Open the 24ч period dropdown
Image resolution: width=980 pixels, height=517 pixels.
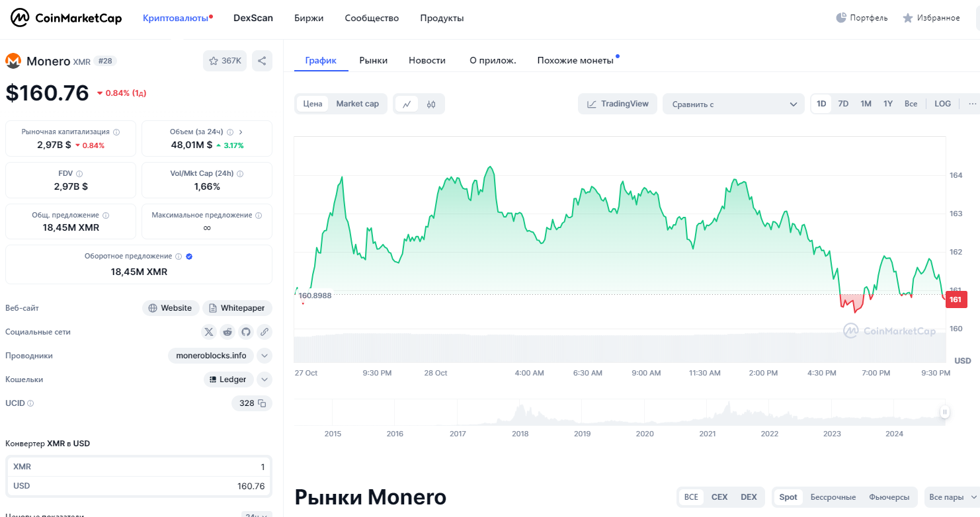(257, 514)
